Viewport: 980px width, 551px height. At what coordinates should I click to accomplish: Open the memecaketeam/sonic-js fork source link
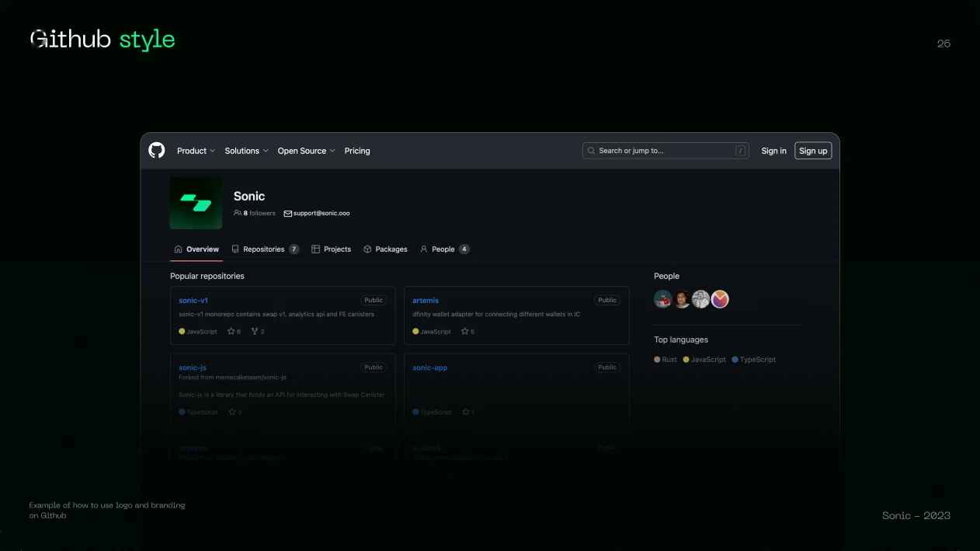pos(247,378)
